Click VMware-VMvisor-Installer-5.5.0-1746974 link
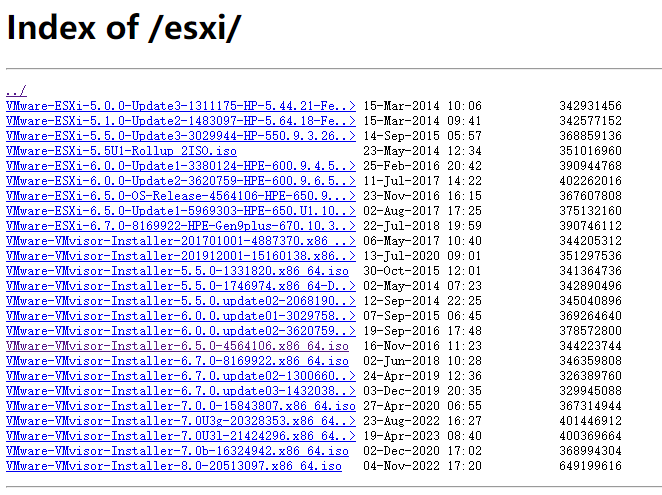Viewport: 662px width, 495px height. [181, 286]
